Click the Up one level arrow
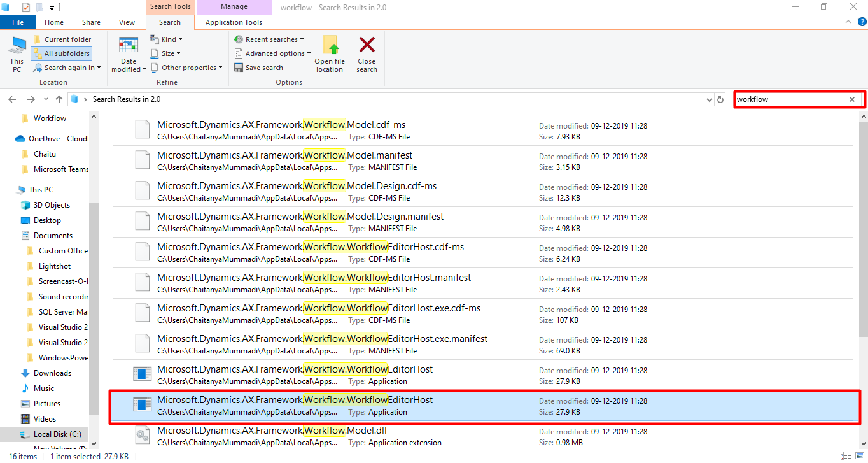This screenshot has width=868, height=463. pyautogui.click(x=59, y=99)
